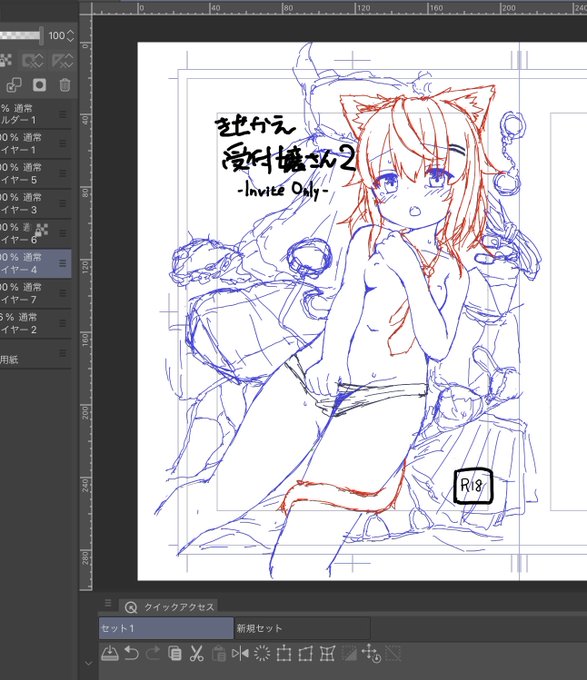Select the レイヤー 1 layer row
Screen dimensions: 587x680
[36, 144]
